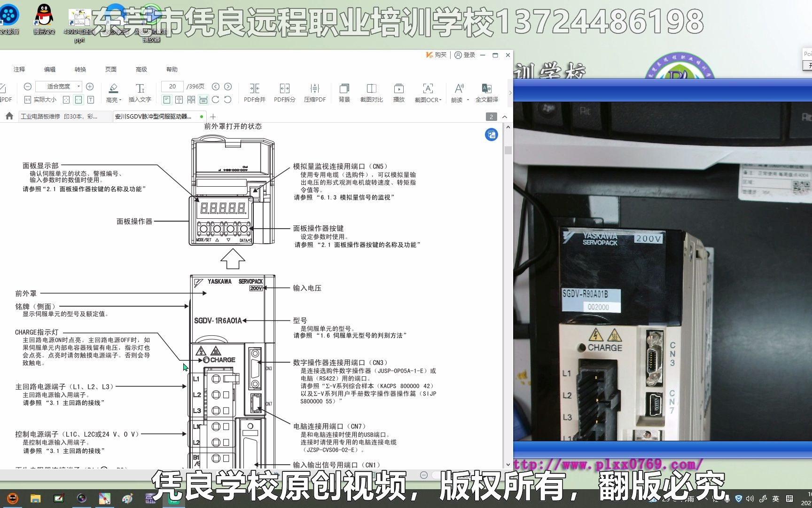
Task: Toggle two-page view mode
Action: [179, 100]
